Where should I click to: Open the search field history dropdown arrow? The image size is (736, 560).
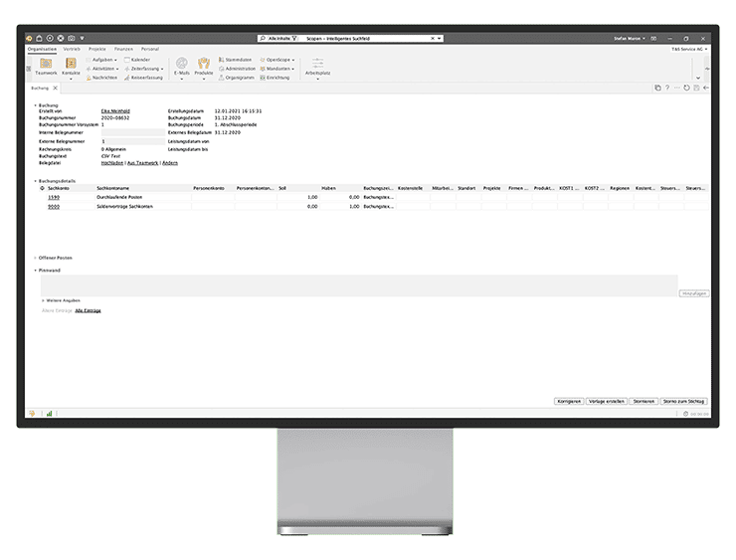(440, 39)
